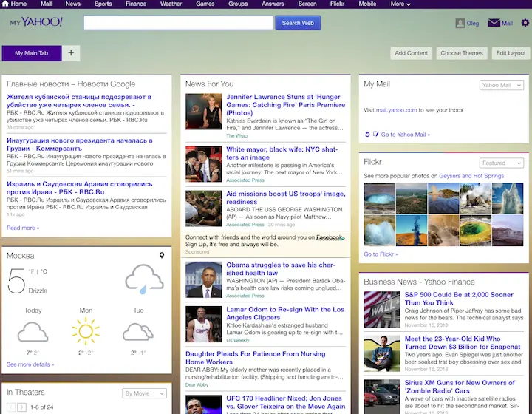Switch temperature to °C

point(44,271)
